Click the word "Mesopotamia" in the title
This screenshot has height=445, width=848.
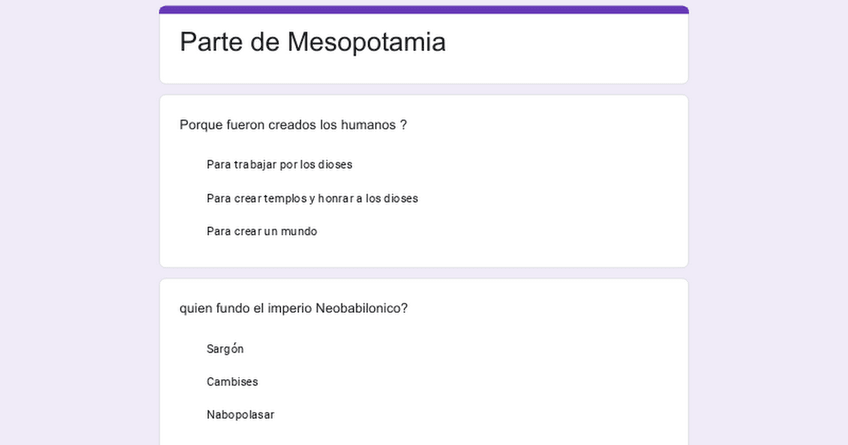pos(366,42)
